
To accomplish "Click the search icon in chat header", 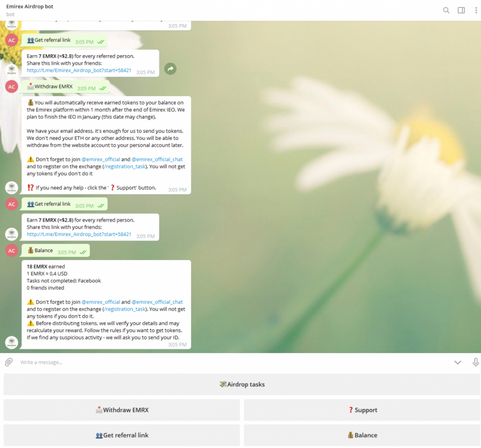I will [446, 10].
